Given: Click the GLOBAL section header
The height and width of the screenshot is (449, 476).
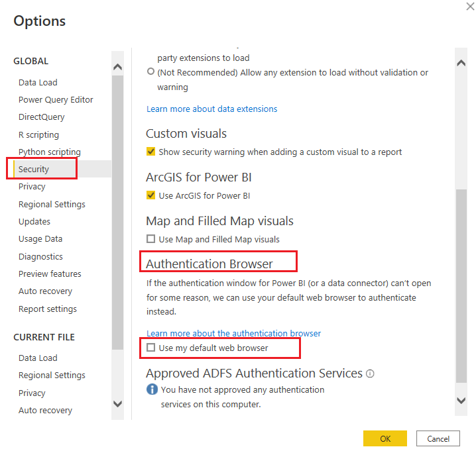Looking at the screenshot, I should [x=31, y=61].
